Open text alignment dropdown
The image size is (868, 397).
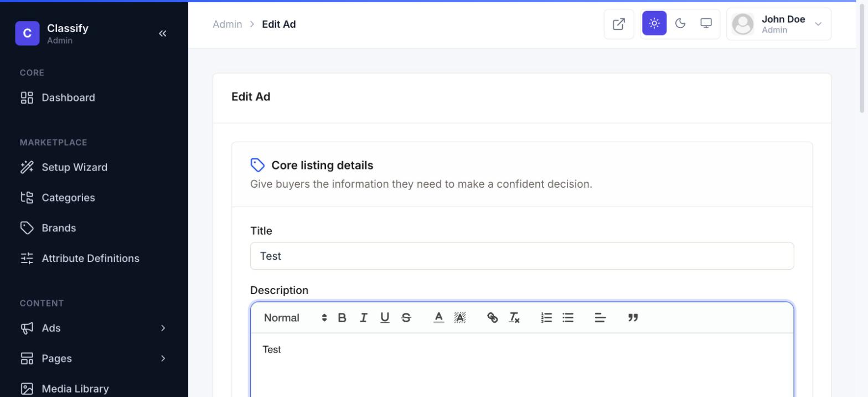600,318
